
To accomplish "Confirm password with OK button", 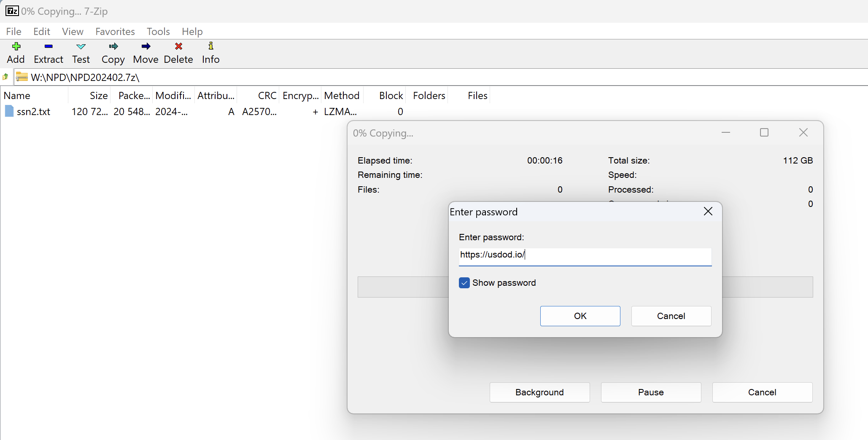I will click(x=580, y=316).
